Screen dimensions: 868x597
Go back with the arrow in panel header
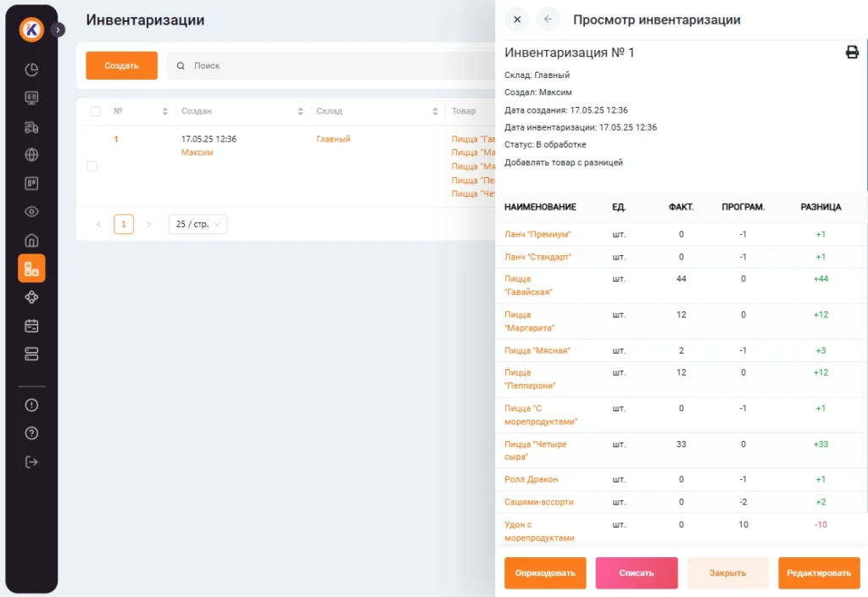click(x=548, y=20)
